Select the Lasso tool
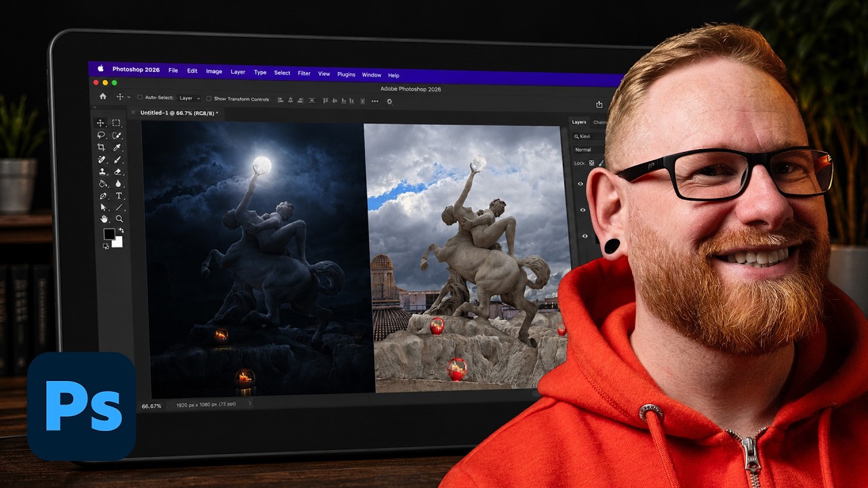Image resolution: width=868 pixels, height=488 pixels. 101,135
